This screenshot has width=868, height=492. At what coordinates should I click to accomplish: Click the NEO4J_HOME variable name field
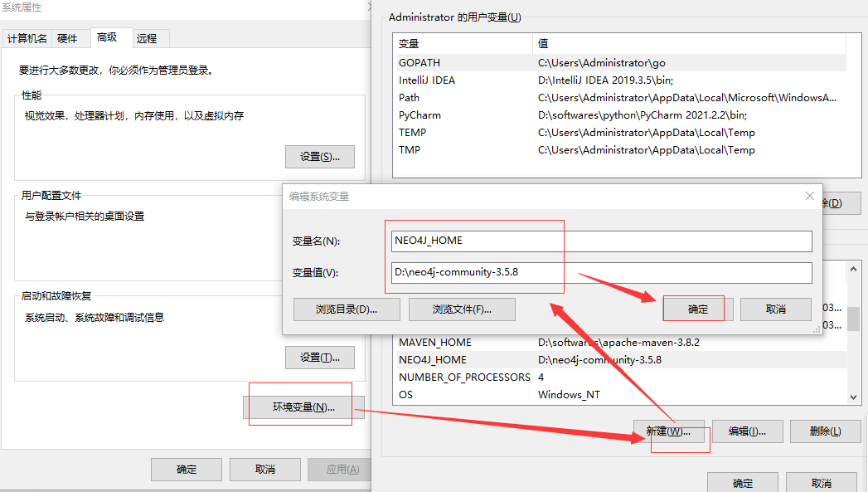coord(601,241)
